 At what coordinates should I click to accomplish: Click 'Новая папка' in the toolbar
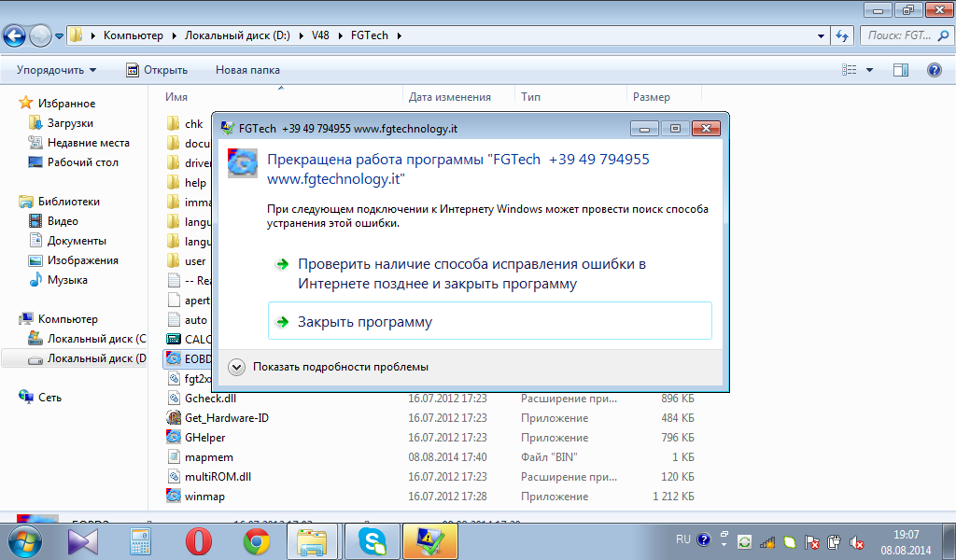tap(247, 70)
